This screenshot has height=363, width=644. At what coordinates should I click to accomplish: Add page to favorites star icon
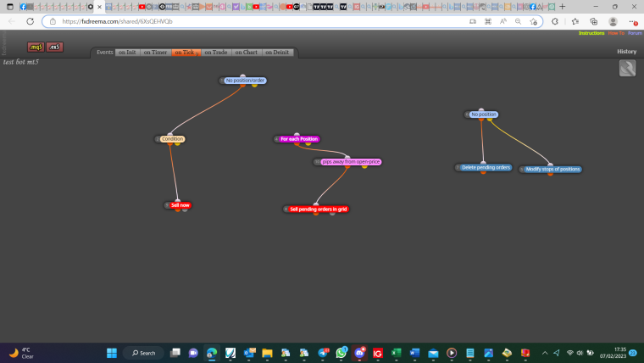tap(533, 21)
